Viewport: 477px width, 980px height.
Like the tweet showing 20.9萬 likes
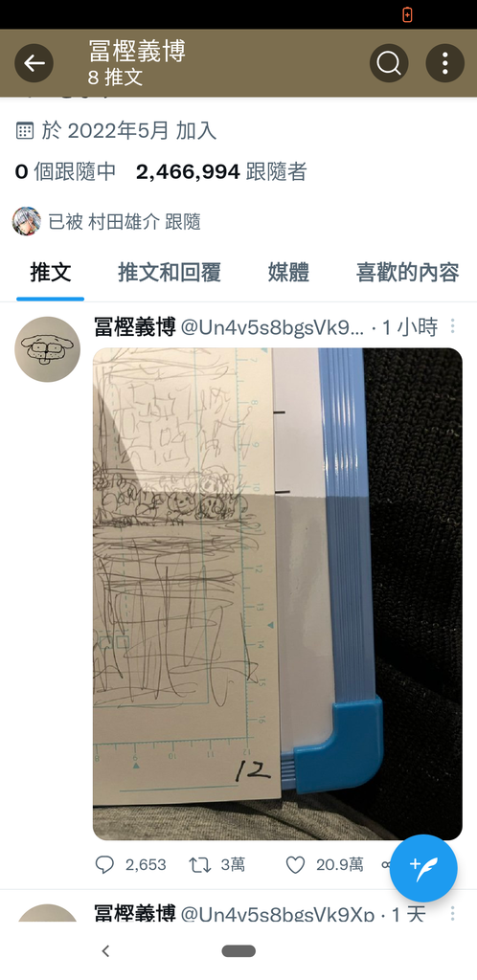tap(295, 864)
